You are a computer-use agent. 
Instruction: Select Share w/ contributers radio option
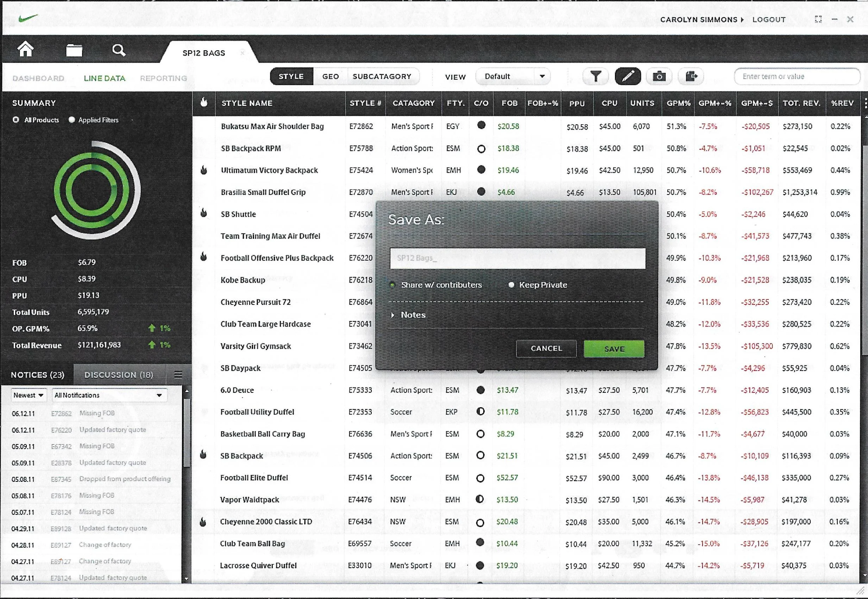[392, 285]
